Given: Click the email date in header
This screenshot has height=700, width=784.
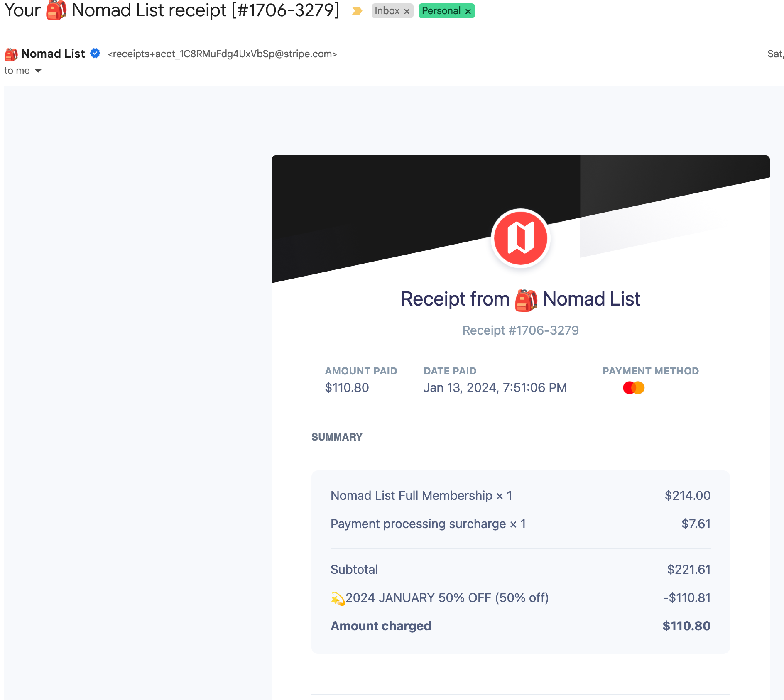Looking at the screenshot, I should (775, 54).
